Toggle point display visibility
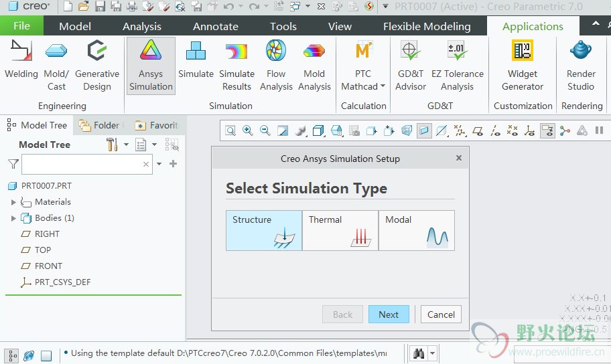This screenshot has height=364, width=611. pos(513,130)
